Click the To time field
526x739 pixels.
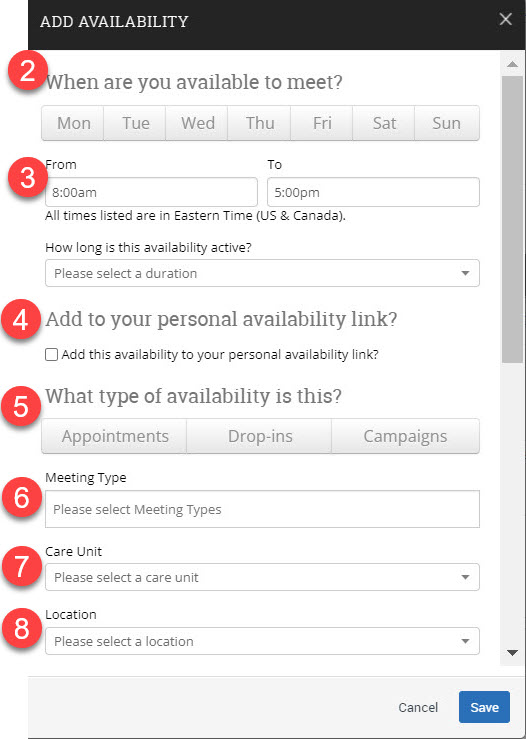[373, 192]
